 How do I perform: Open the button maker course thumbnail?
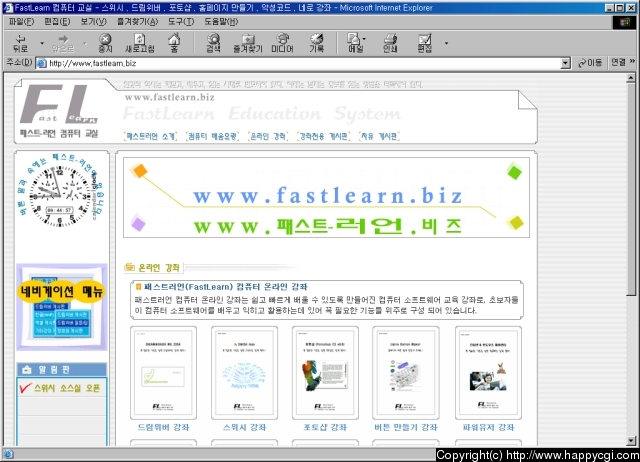click(406, 373)
